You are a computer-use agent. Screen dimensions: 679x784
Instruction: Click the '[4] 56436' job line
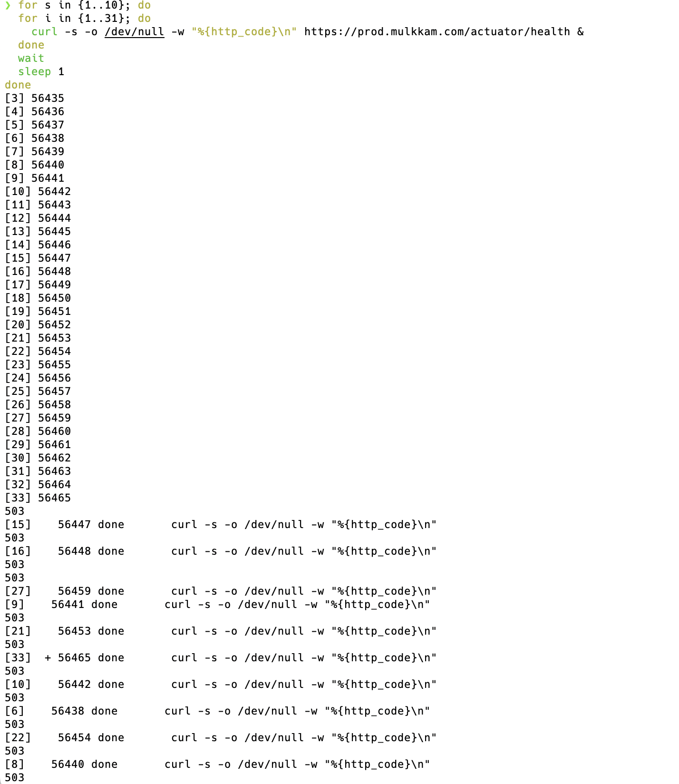(34, 111)
